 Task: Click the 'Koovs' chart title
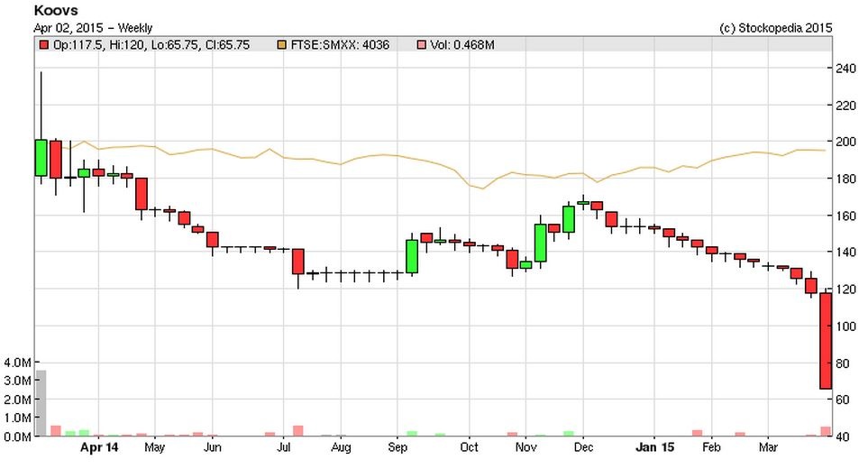point(56,10)
